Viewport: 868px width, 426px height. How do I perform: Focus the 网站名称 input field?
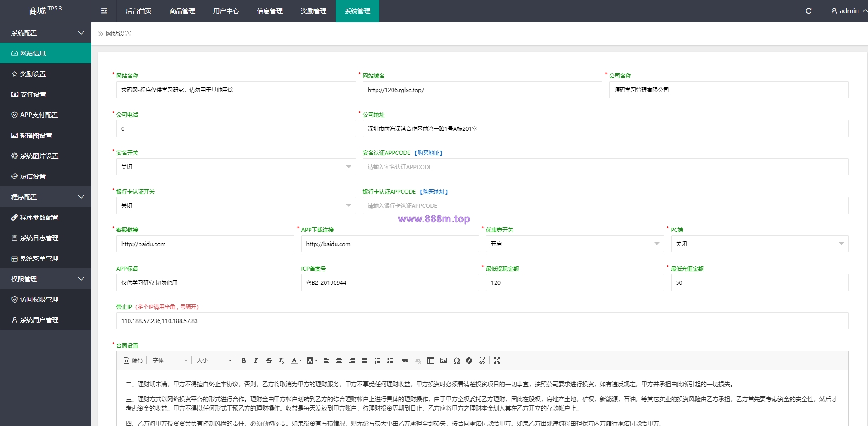coord(236,90)
